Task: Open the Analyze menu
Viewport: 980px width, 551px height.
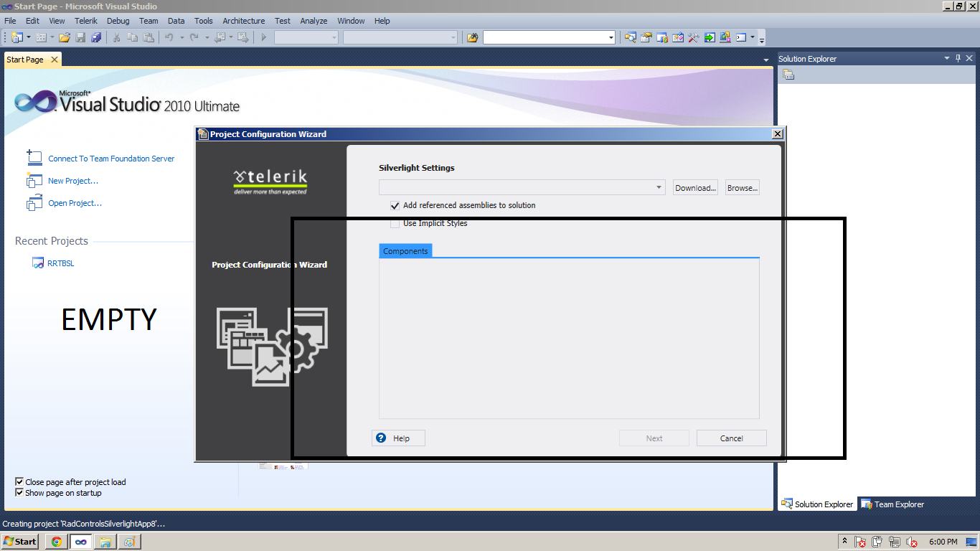Action: pos(314,21)
